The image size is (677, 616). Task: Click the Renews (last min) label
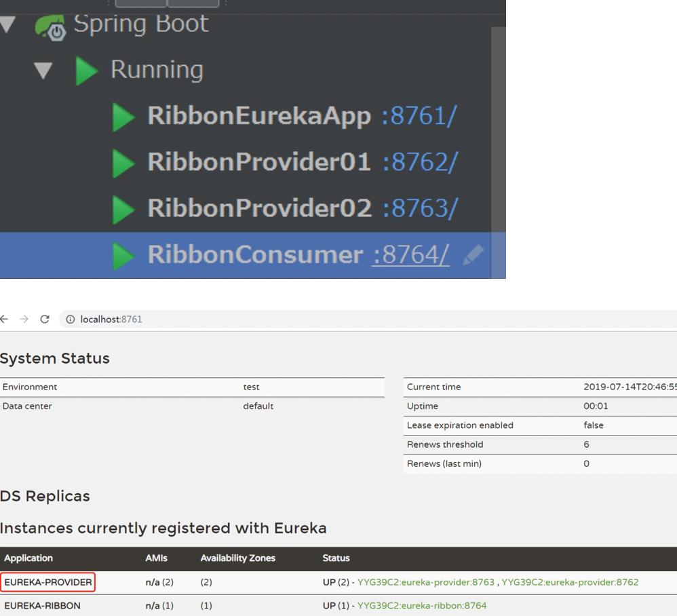[444, 463]
